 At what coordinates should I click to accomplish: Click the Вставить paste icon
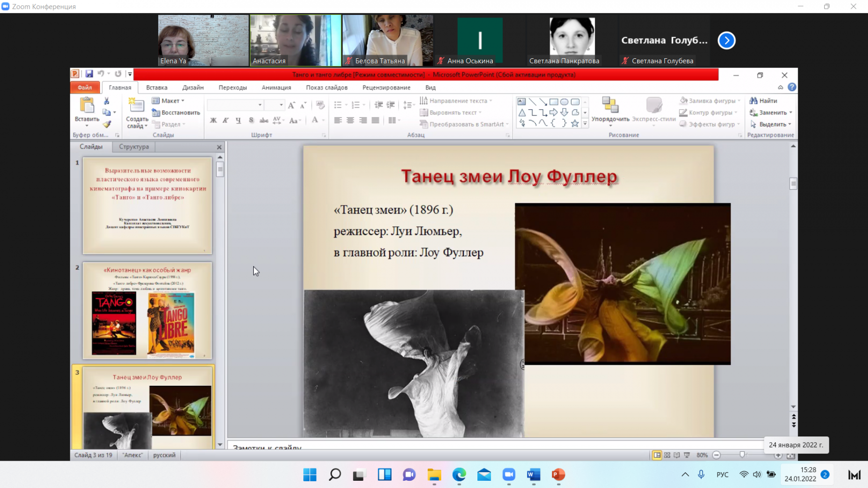coord(87,106)
